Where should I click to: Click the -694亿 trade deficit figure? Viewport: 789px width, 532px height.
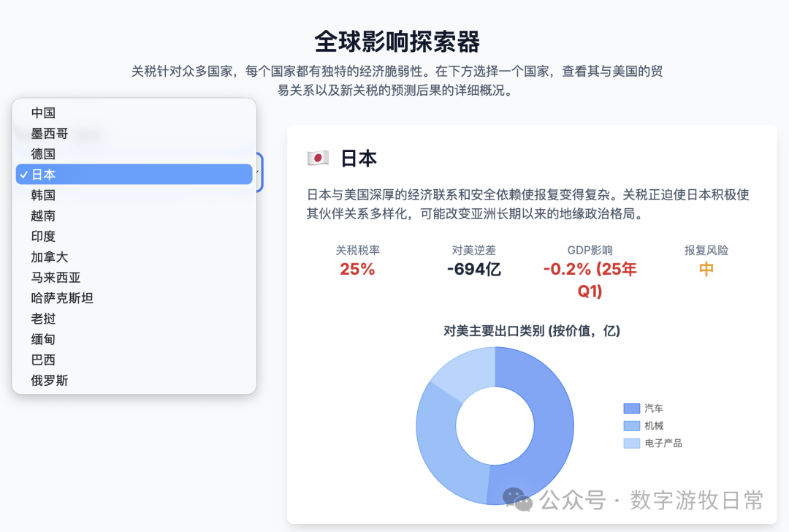[473, 269]
